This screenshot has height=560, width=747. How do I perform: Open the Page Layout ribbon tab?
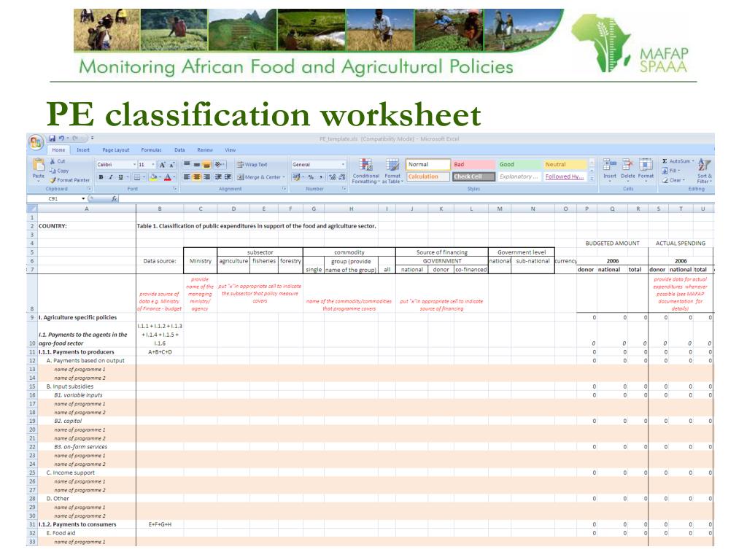click(x=116, y=150)
